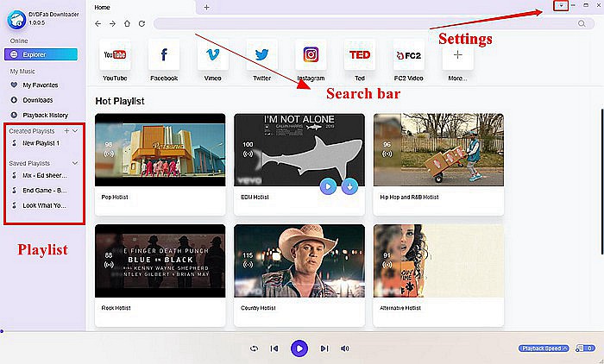This screenshot has width=604, height=364.
Task: Click the More... plus tile
Action: 457,54
